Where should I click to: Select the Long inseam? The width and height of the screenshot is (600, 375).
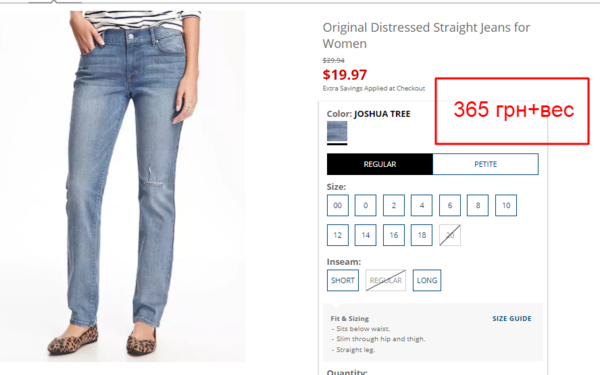click(x=427, y=280)
